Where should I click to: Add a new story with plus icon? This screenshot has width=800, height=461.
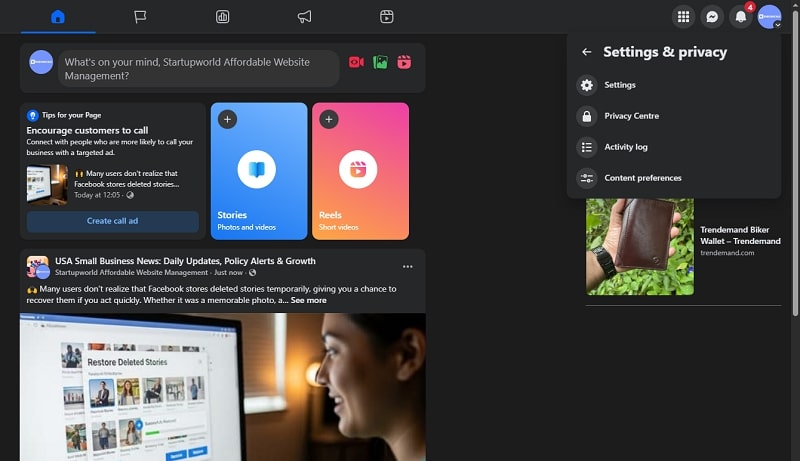[227, 120]
